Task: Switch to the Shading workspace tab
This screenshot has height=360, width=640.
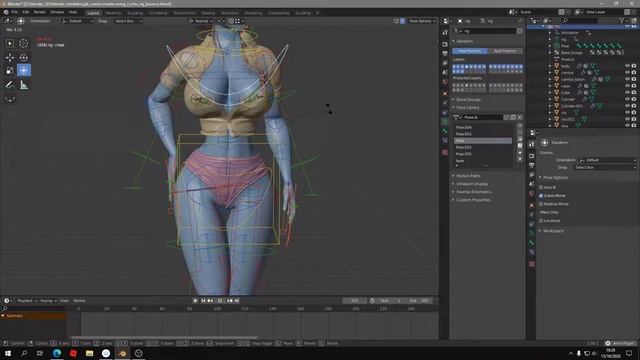Action: pyautogui.click(x=208, y=13)
